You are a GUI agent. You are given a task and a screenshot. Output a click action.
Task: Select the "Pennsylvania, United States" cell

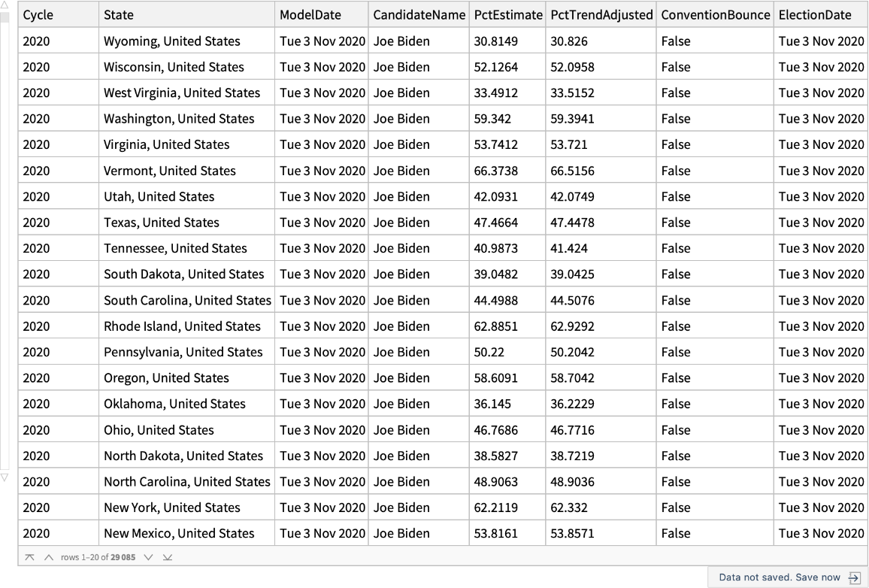[x=183, y=352]
